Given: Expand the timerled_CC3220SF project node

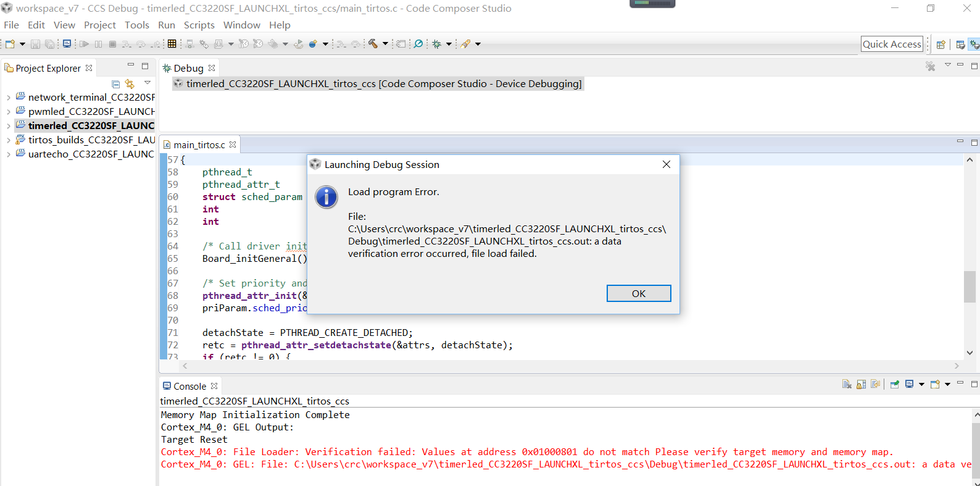Looking at the screenshot, I should pos(9,126).
